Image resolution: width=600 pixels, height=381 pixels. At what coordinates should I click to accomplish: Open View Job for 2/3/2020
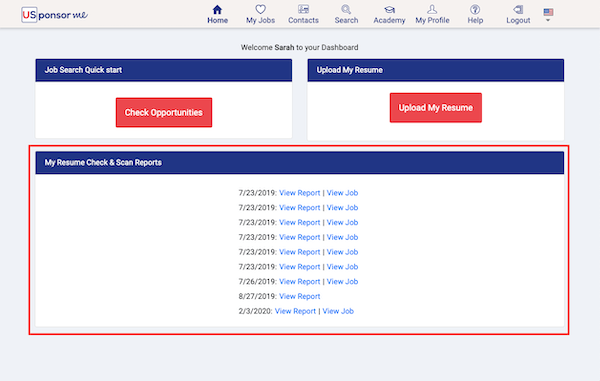[338, 311]
